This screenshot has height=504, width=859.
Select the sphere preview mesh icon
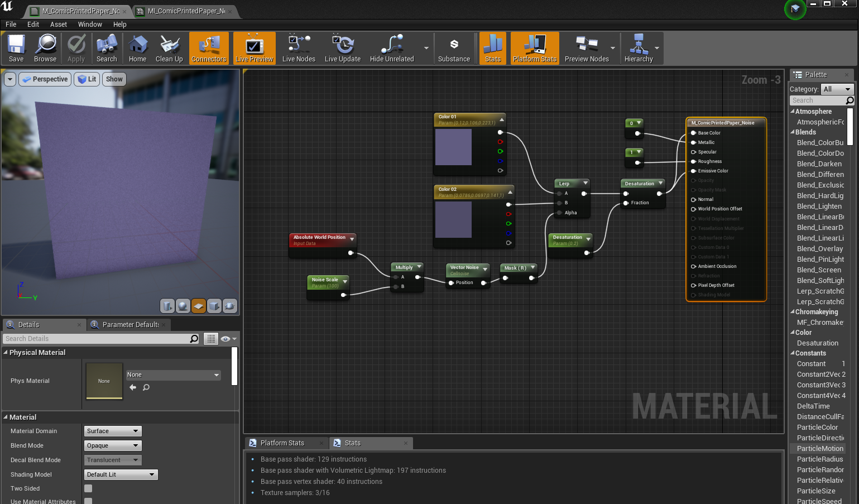pyautogui.click(x=183, y=306)
